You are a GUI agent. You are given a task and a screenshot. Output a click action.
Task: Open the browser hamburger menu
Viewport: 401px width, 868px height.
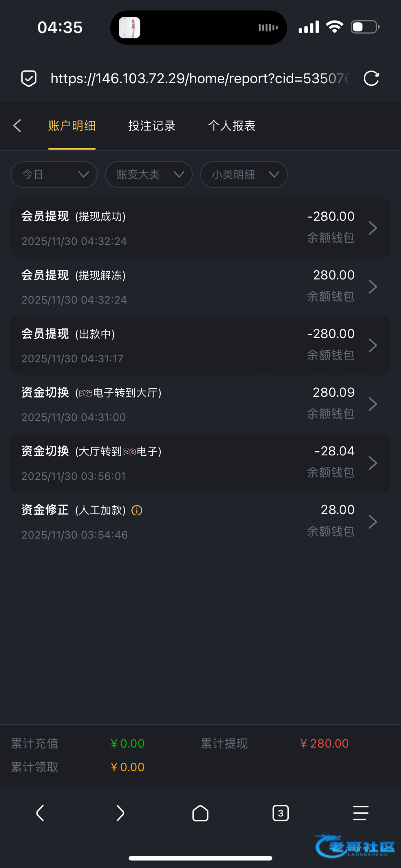(360, 813)
